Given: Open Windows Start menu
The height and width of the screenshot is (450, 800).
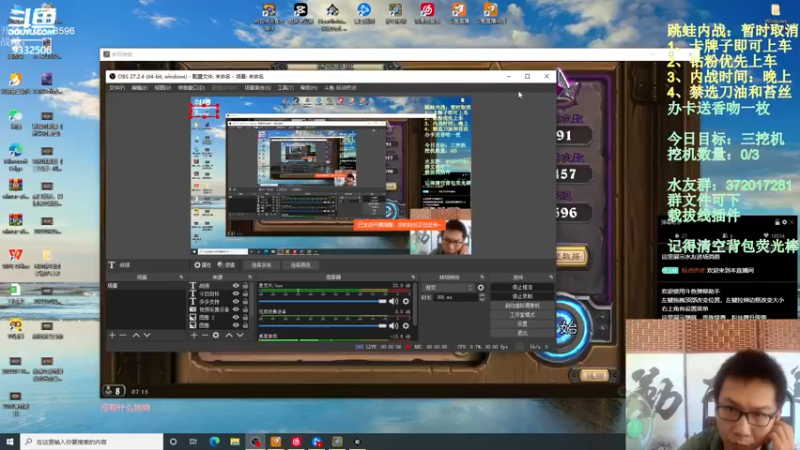Looking at the screenshot, I should tap(10, 441).
